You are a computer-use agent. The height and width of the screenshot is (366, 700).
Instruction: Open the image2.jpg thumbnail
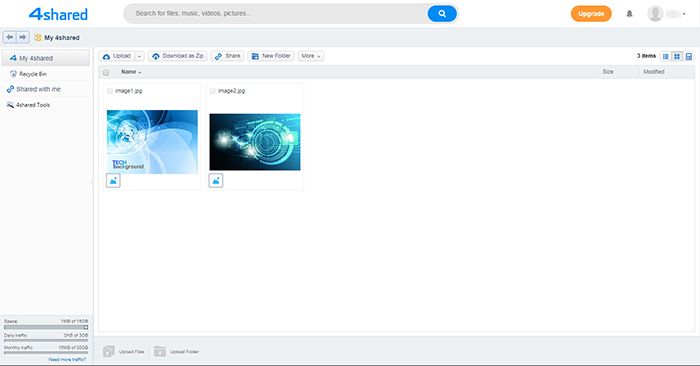click(x=255, y=142)
